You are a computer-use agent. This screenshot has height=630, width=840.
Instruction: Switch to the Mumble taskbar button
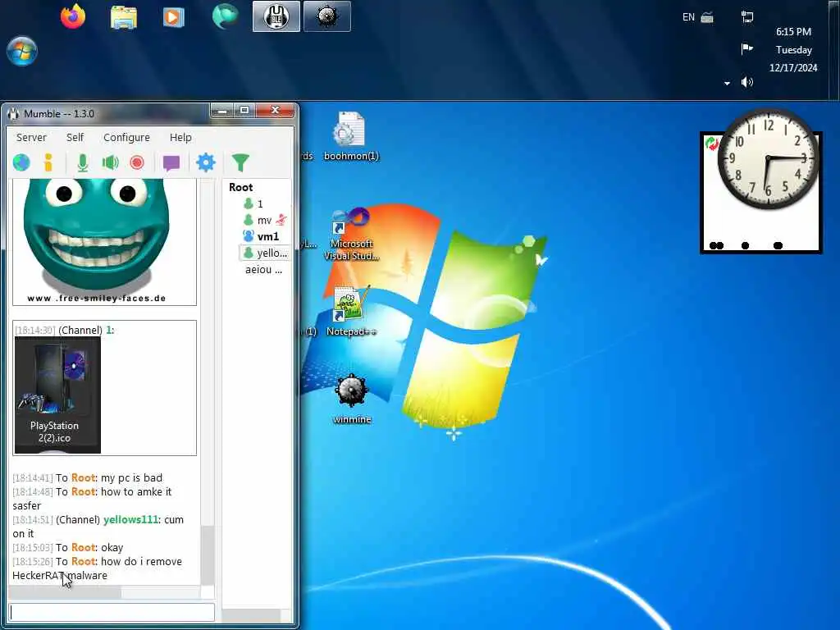click(276, 16)
